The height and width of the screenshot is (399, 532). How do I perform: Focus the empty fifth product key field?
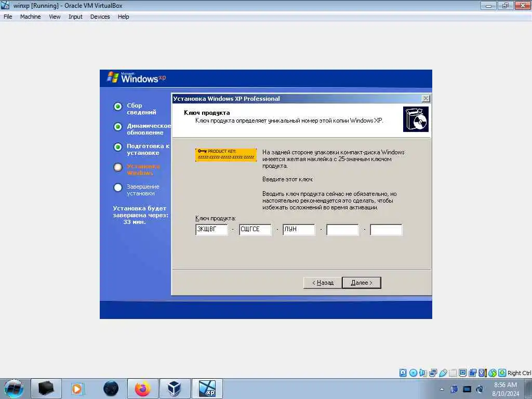tap(386, 230)
